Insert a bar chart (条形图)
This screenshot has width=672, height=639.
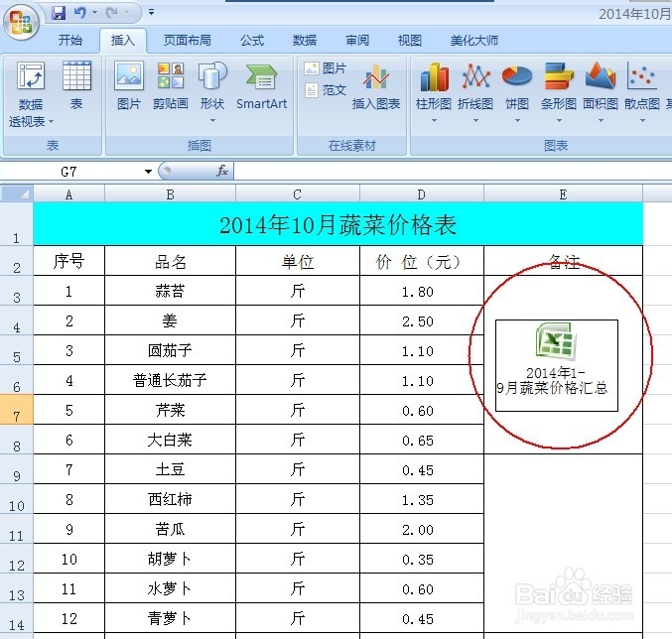559,85
